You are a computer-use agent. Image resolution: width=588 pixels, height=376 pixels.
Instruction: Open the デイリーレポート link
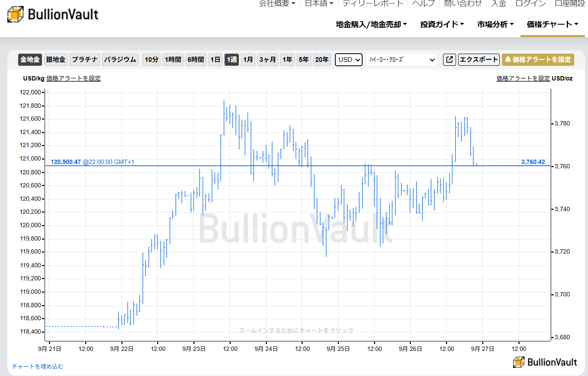(x=373, y=3)
